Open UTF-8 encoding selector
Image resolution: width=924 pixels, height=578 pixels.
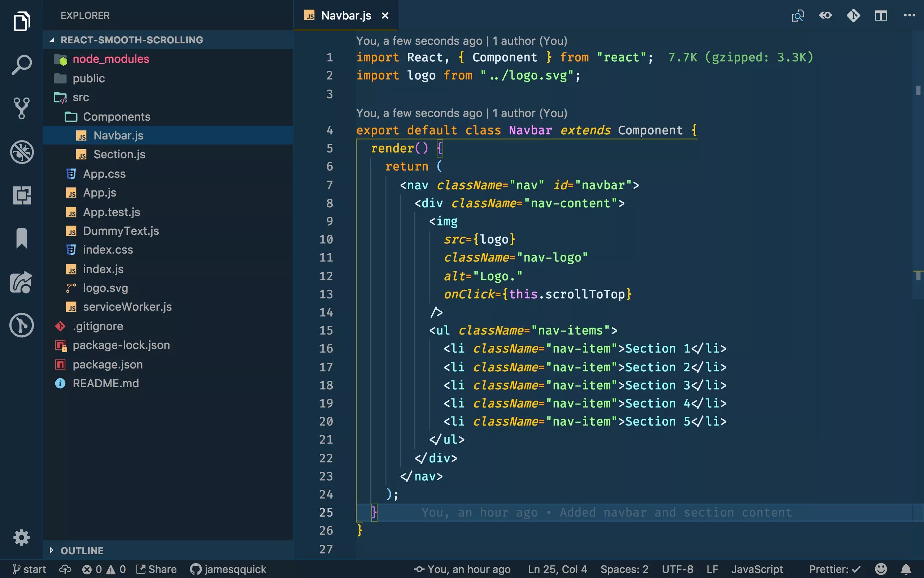(677, 569)
